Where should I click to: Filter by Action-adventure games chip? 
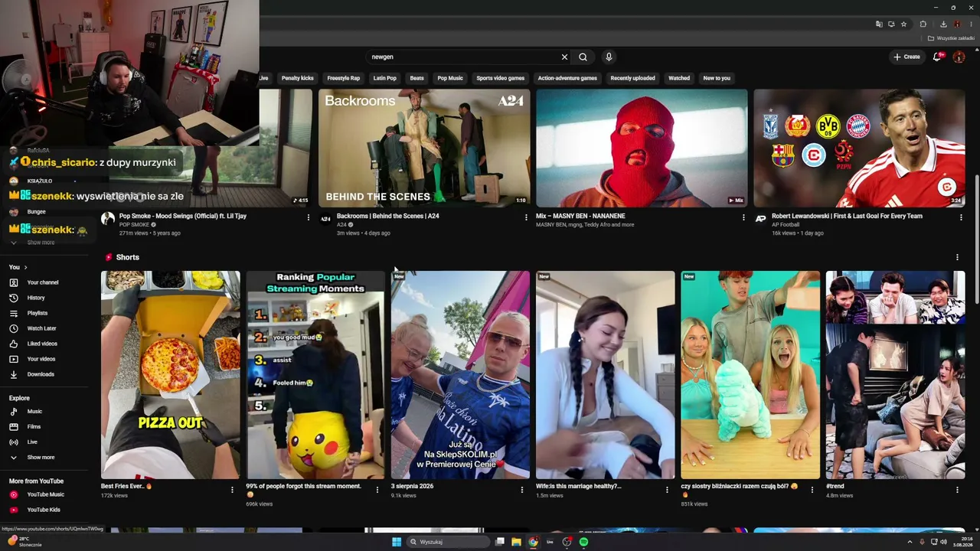[567, 78]
